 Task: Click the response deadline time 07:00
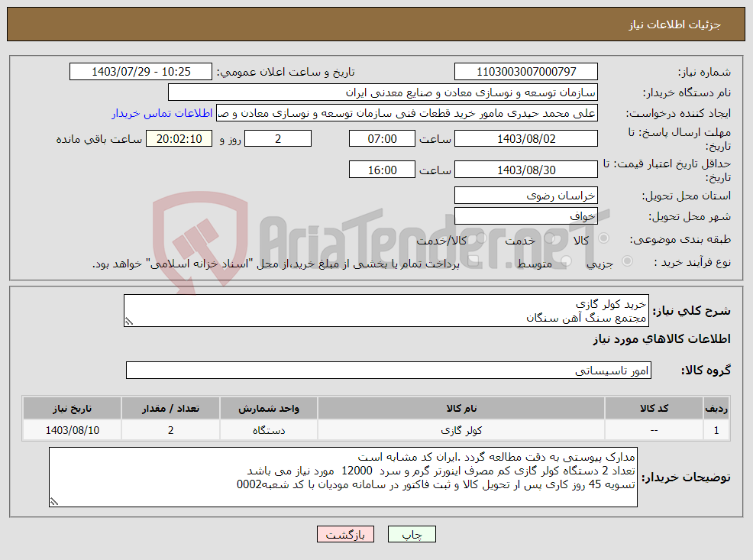tap(382, 139)
